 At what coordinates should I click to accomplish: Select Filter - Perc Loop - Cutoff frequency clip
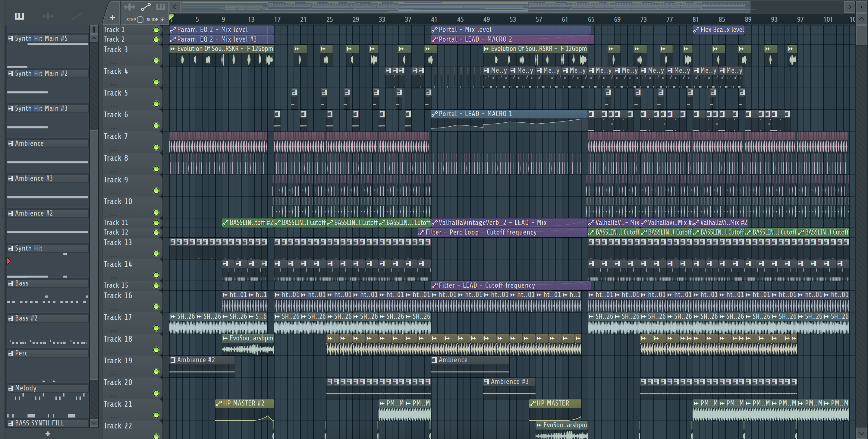[x=502, y=232]
